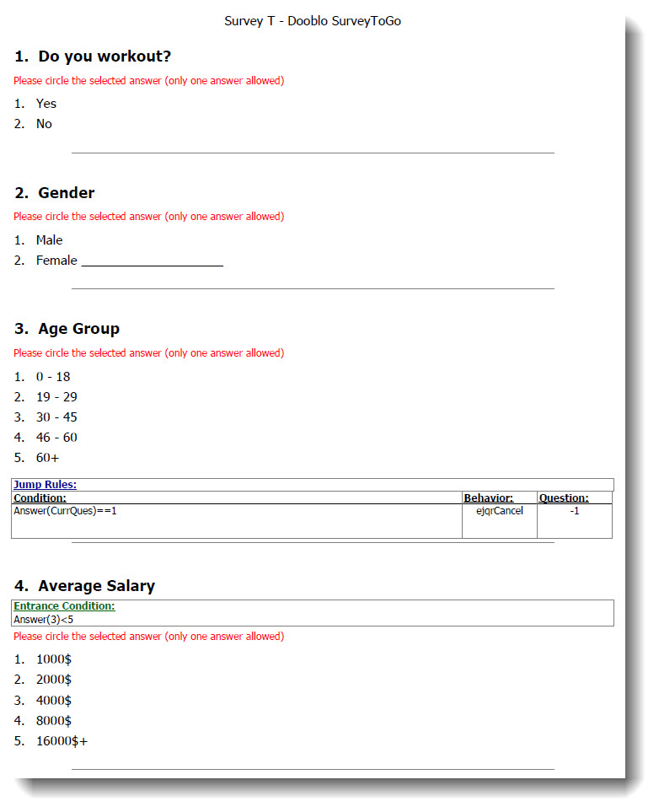Select the No answer for workout question
Viewport: 659px width, 812px height.
coord(44,124)
